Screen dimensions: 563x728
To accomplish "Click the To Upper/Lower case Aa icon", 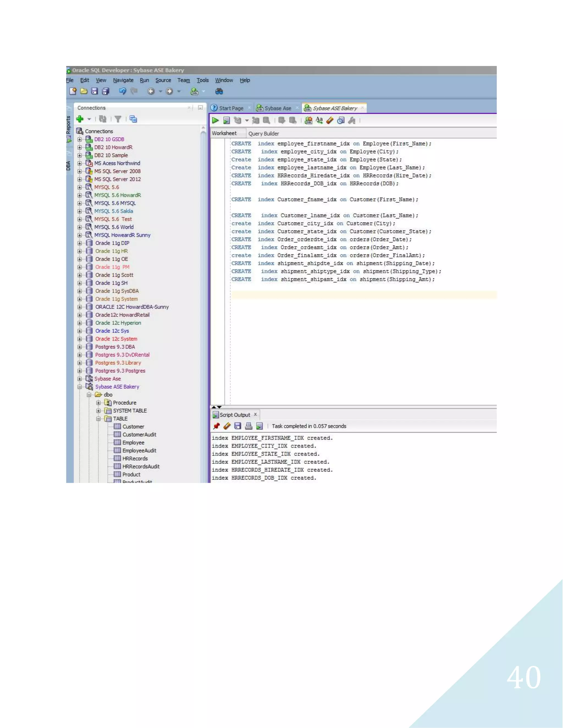I will tap(319, 120).
